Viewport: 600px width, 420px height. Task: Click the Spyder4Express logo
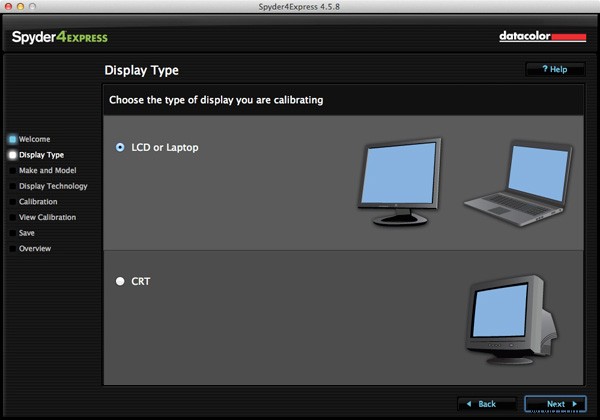[60, 37]
